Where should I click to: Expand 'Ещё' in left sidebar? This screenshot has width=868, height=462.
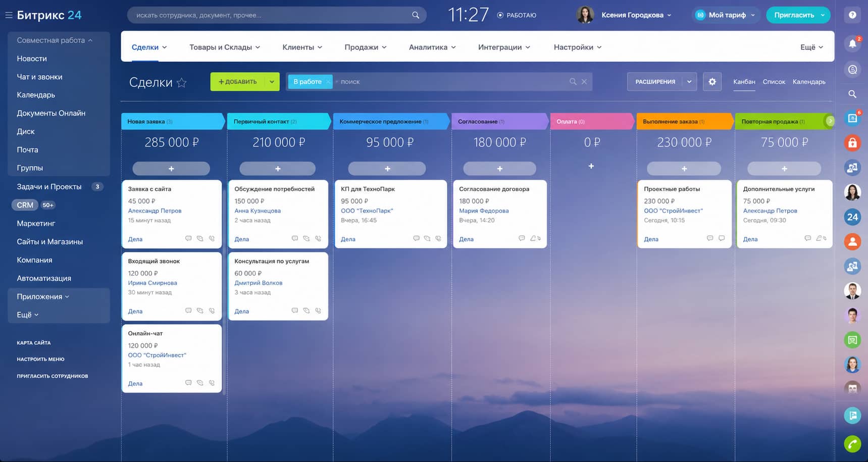pos(28,315)
